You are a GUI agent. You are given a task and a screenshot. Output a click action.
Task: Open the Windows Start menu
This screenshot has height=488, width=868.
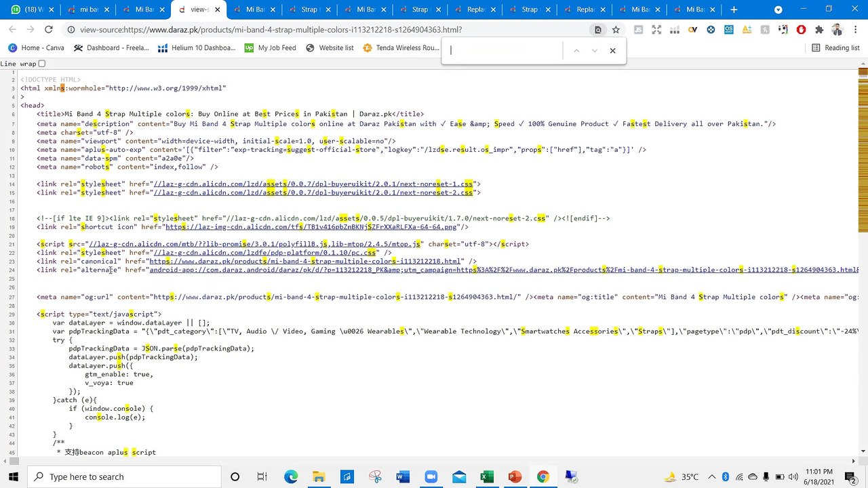[13, 476]
